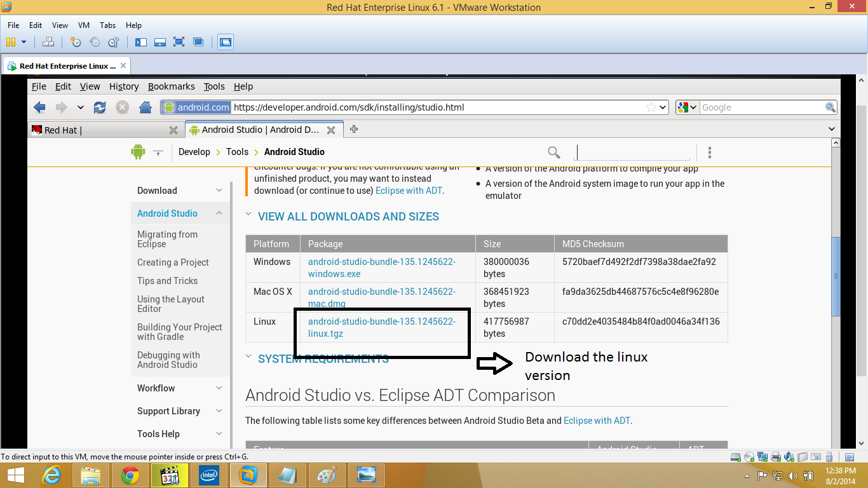Screen dimensions: 868x488
Task: Open the VMware snapshot manager
Action: 114,42
